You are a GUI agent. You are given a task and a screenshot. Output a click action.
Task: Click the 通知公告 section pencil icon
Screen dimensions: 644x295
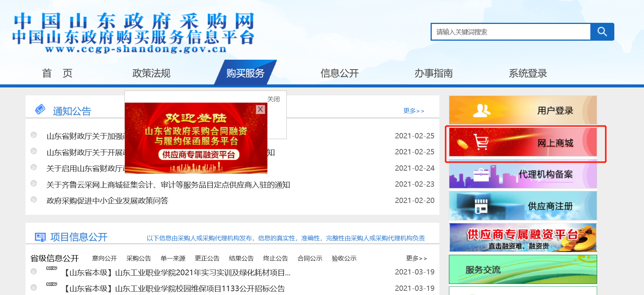pos(40,109)
